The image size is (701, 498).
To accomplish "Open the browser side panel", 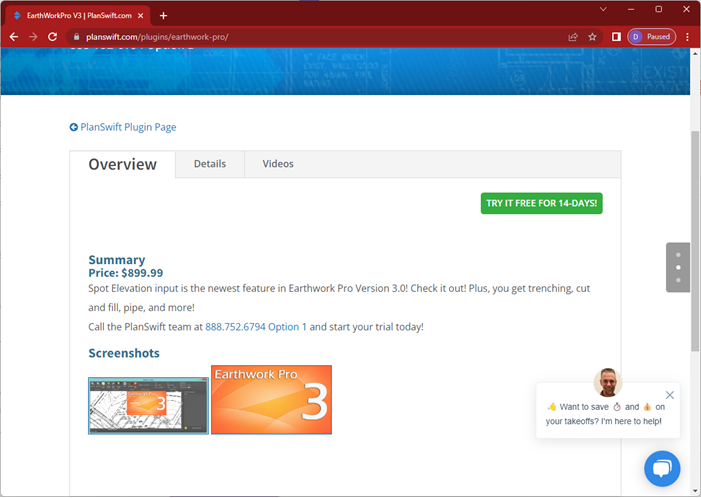I will click(x=616, y=37).
